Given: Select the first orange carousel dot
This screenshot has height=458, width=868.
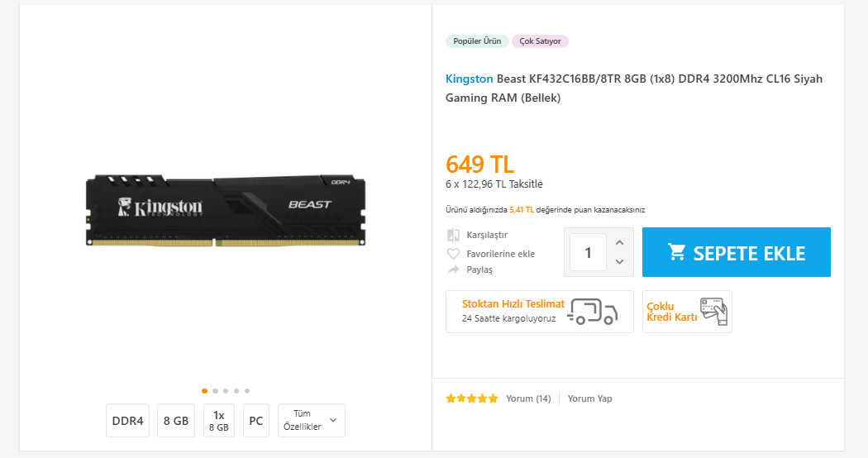Looking at the screenshot, I should tap(204, 390).
